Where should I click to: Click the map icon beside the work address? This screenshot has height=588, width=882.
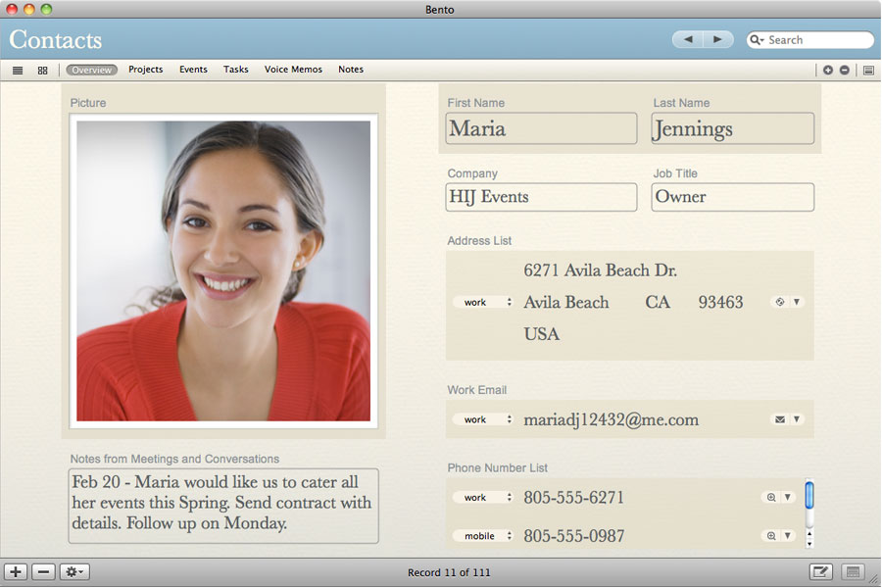[778, 302]
